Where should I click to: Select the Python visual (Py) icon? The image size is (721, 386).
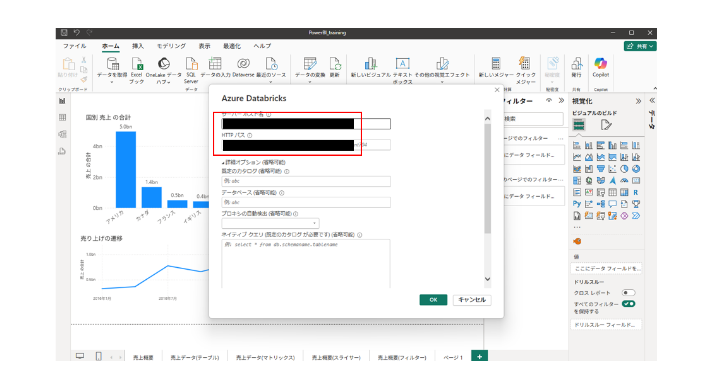[577, 204]
